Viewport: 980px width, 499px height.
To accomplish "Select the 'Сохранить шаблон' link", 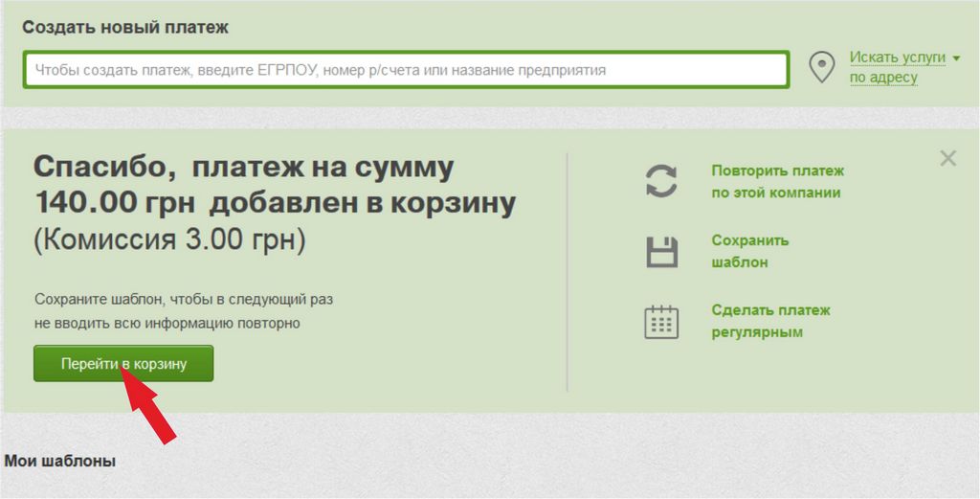I will 750,251.
